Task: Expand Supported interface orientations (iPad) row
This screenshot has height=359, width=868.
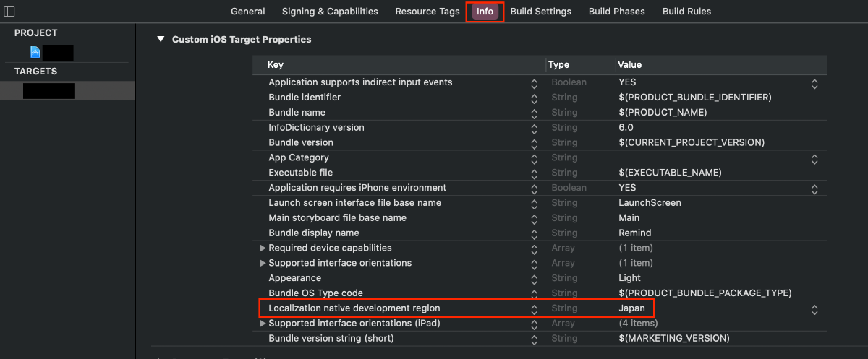Action: point(263,324)
